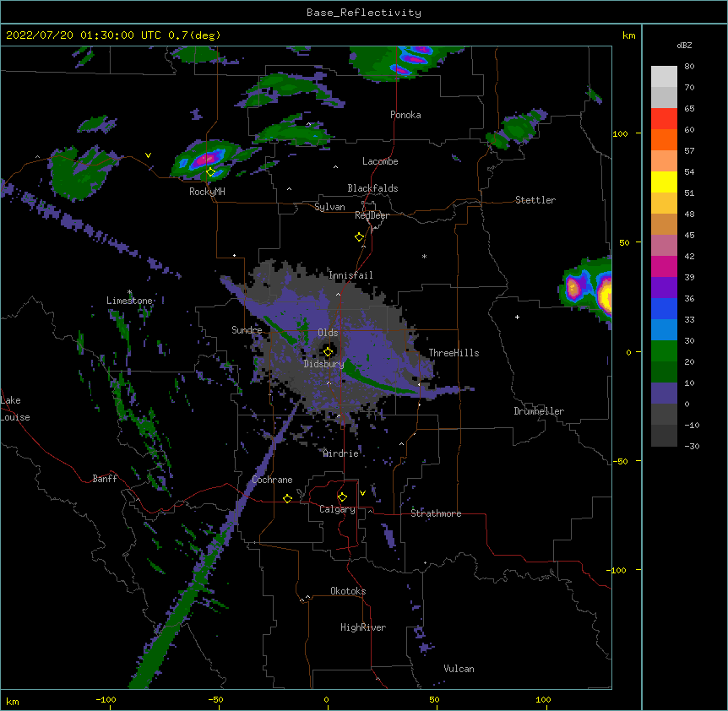
Task: Click the magenta storm core north of RockyMH
Action: (206, 160)
